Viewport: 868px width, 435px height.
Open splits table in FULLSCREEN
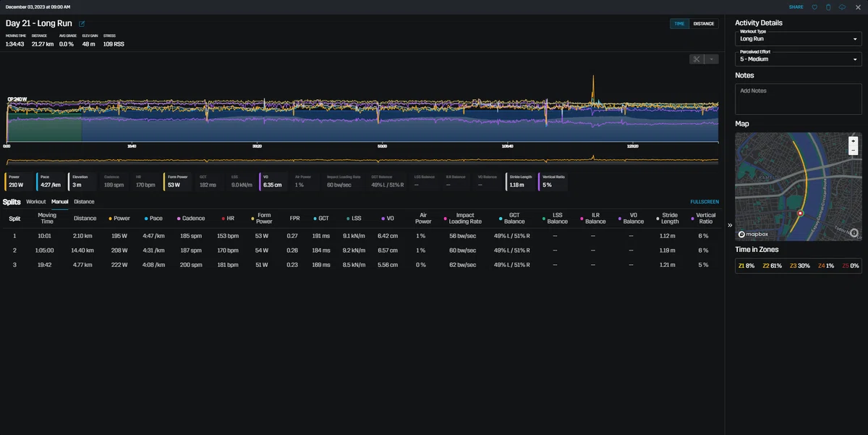(705, 202)
